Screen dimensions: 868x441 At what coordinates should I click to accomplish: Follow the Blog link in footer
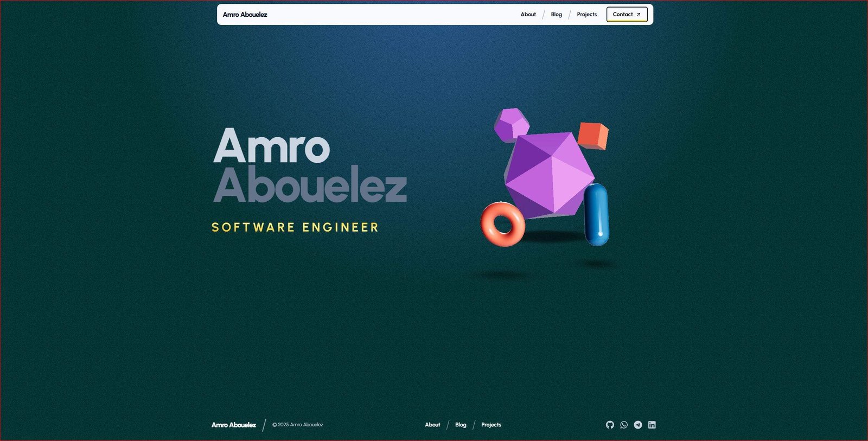coord(461,425)
